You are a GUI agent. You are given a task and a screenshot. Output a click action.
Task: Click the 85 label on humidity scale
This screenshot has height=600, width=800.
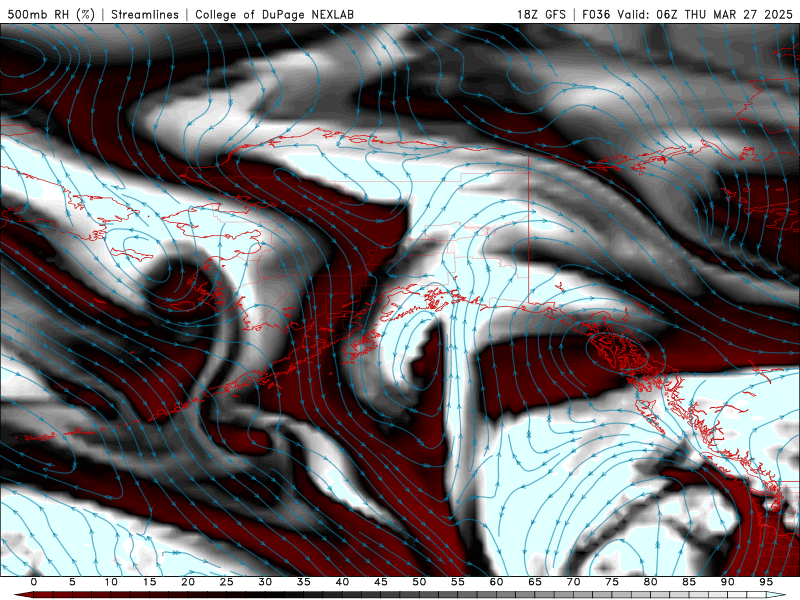coord(689,582)
